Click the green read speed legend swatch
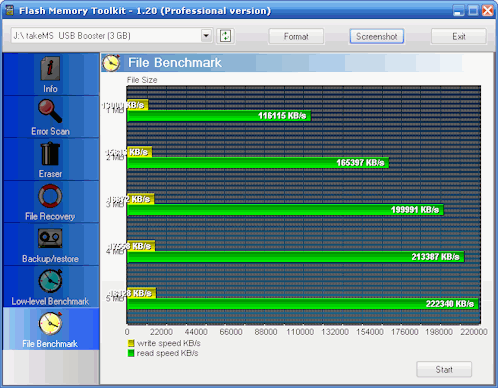The width and height of the screenshot is (498, 388). [x=131, y=353]
